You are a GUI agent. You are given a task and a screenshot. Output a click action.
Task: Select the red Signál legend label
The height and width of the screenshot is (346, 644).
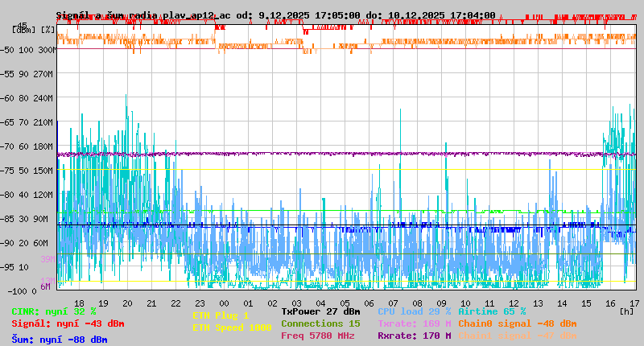(68, 323)
